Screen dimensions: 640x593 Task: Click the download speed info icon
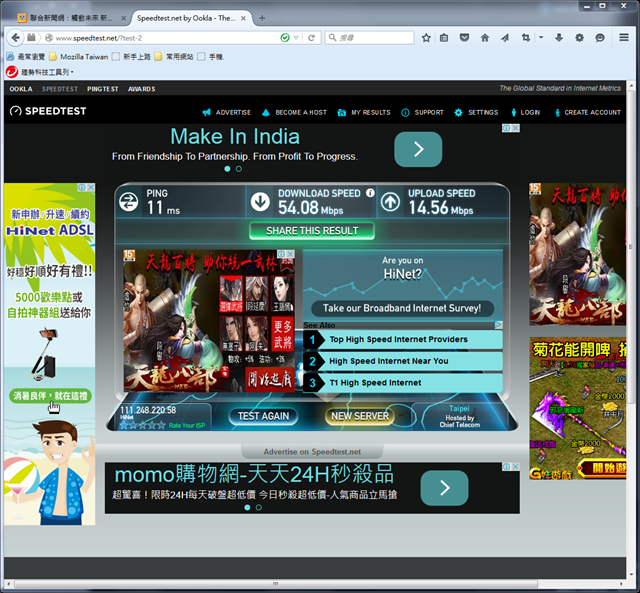click(x=370, y=193)
